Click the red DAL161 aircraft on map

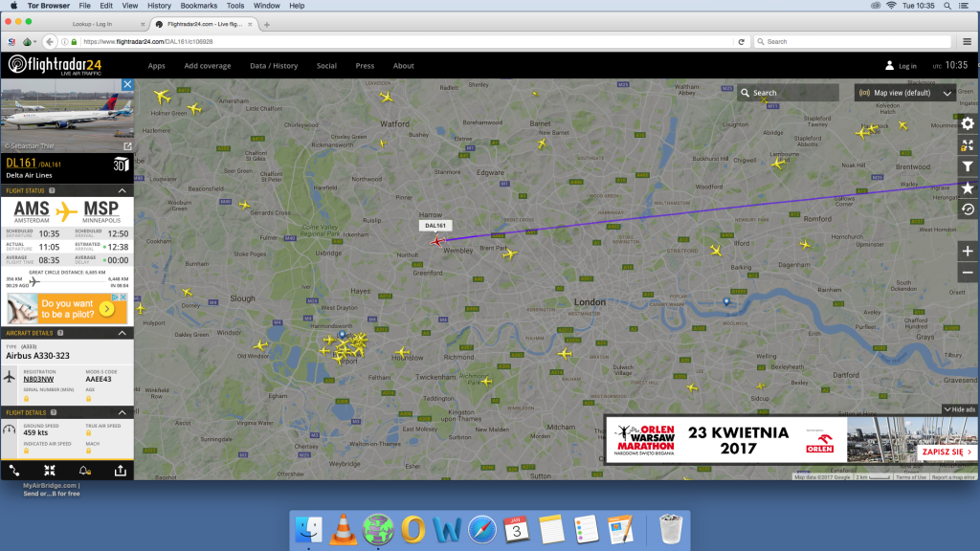coord(436,241)
